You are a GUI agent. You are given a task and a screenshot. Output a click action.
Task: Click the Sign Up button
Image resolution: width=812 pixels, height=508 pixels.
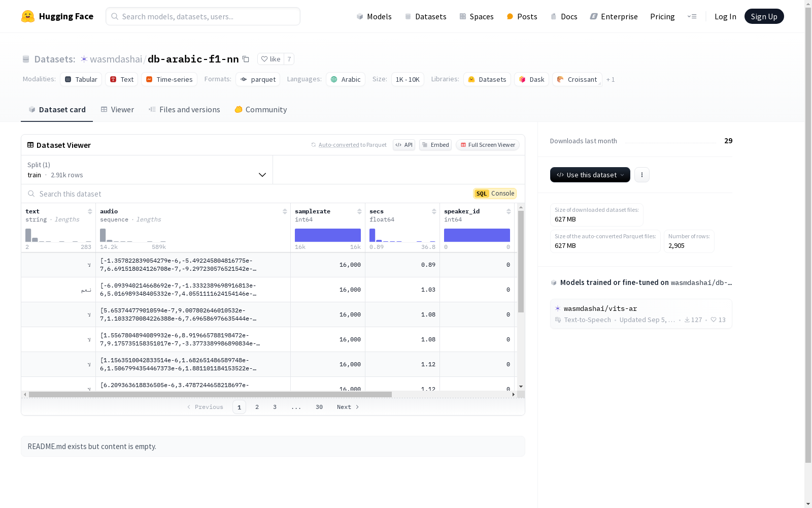pos(764,16)
